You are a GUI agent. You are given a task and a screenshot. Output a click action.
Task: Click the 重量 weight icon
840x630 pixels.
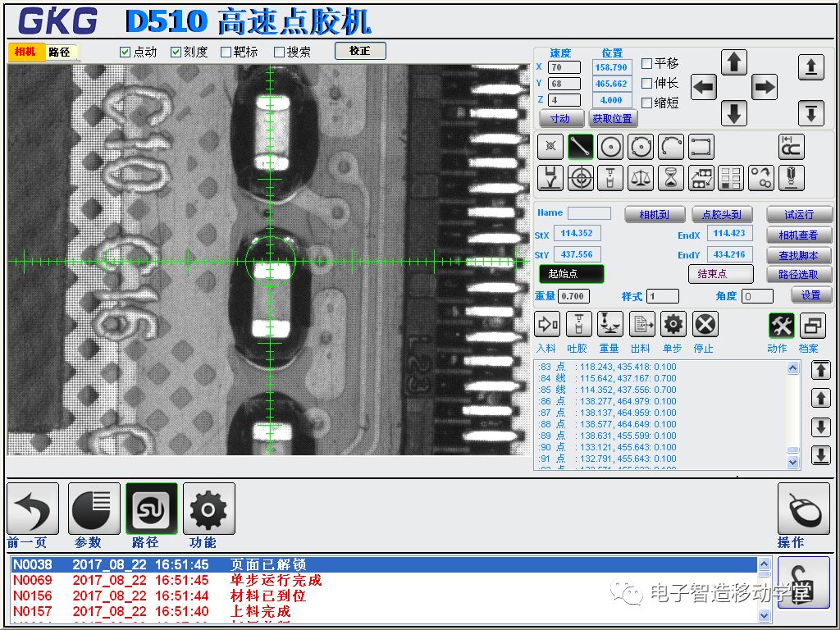610,324
